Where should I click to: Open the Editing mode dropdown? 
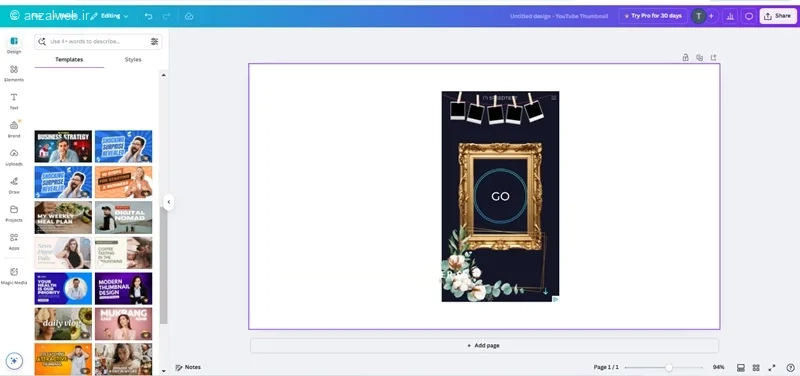click(110, 16)
